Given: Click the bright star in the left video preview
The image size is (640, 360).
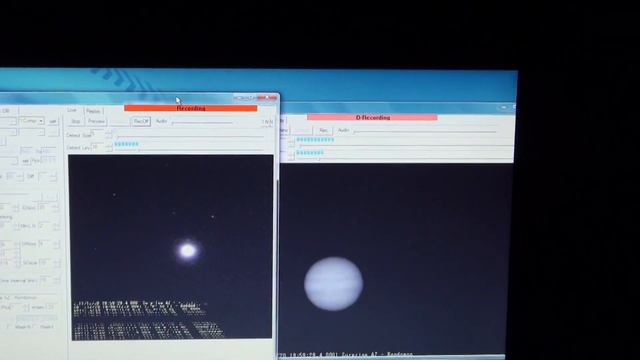Looking at the screenshot, I should tap(188, 250).
